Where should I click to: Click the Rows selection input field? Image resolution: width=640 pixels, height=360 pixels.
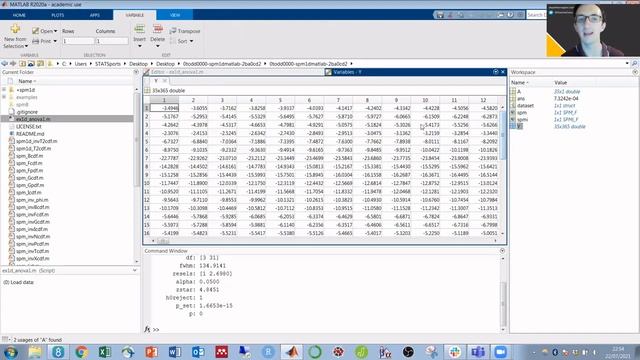(78, 41)
